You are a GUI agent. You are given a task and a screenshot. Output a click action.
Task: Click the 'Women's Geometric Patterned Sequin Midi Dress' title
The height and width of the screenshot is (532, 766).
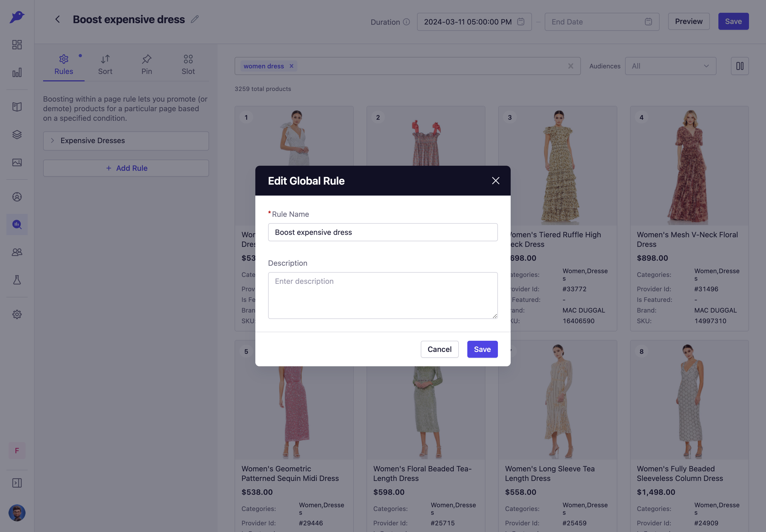(x=290, y=473)
